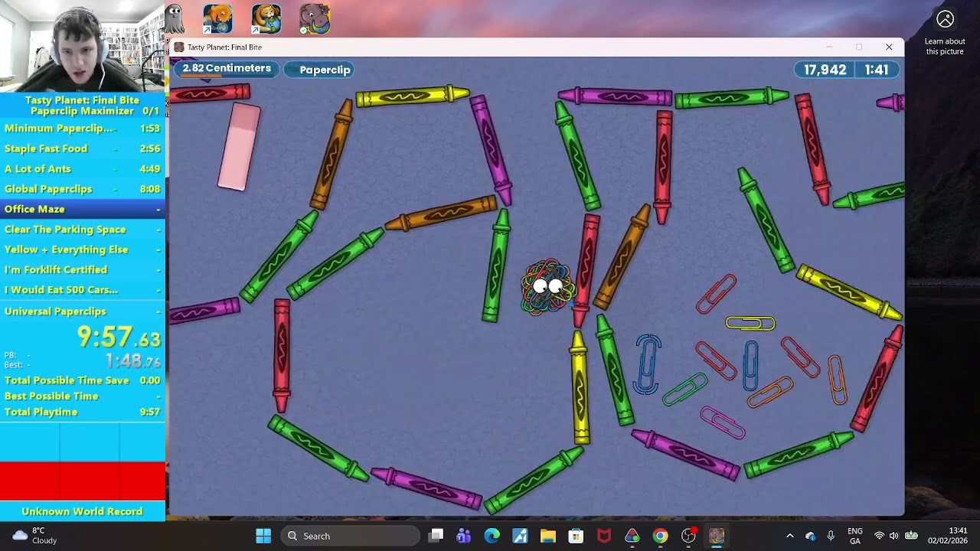
Task: Open the colorful triangle app on taskbar
Action: 632,536
